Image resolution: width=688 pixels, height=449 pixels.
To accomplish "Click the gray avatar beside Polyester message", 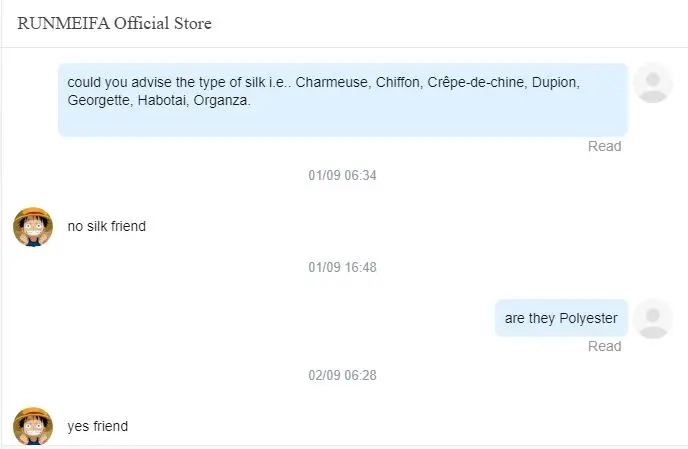I will pos(653,318).
